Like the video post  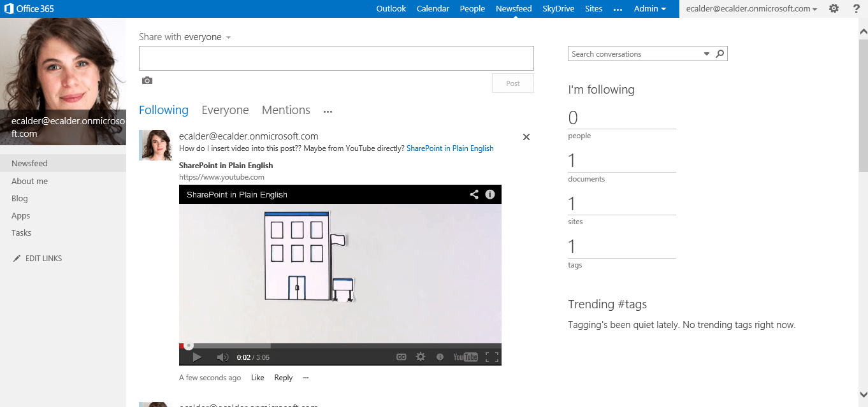click(257, 378)
